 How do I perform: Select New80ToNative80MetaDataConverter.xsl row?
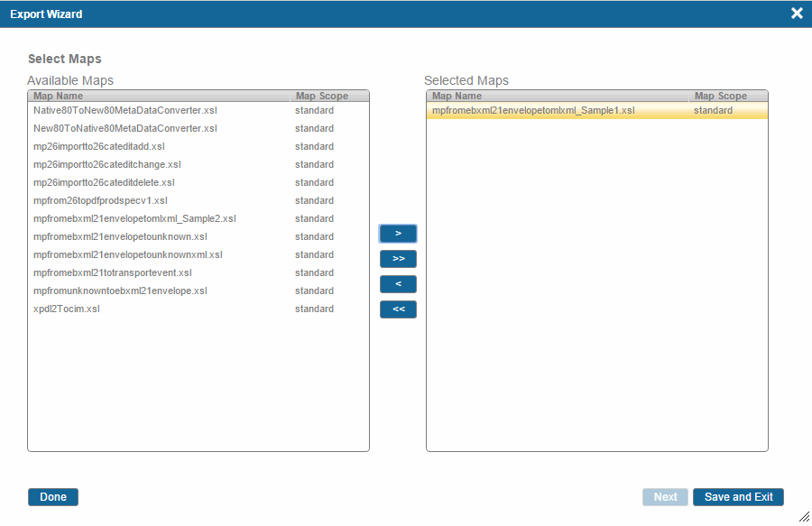(x=198, y=128)
